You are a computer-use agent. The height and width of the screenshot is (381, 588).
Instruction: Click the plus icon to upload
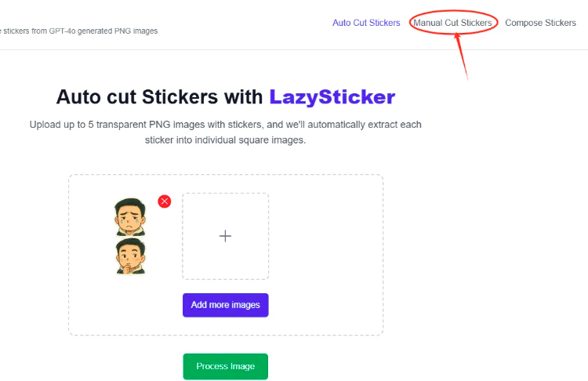225,236
